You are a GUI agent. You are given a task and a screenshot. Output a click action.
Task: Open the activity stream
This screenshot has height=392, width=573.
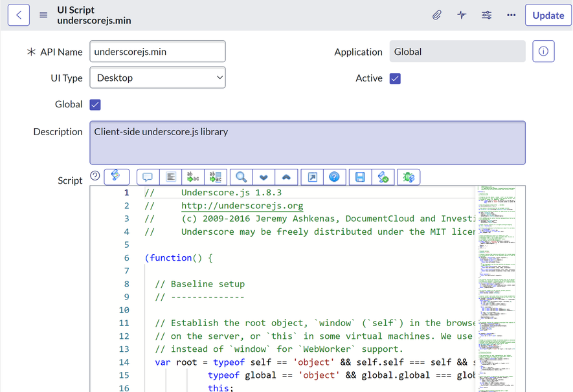[462, 15]
